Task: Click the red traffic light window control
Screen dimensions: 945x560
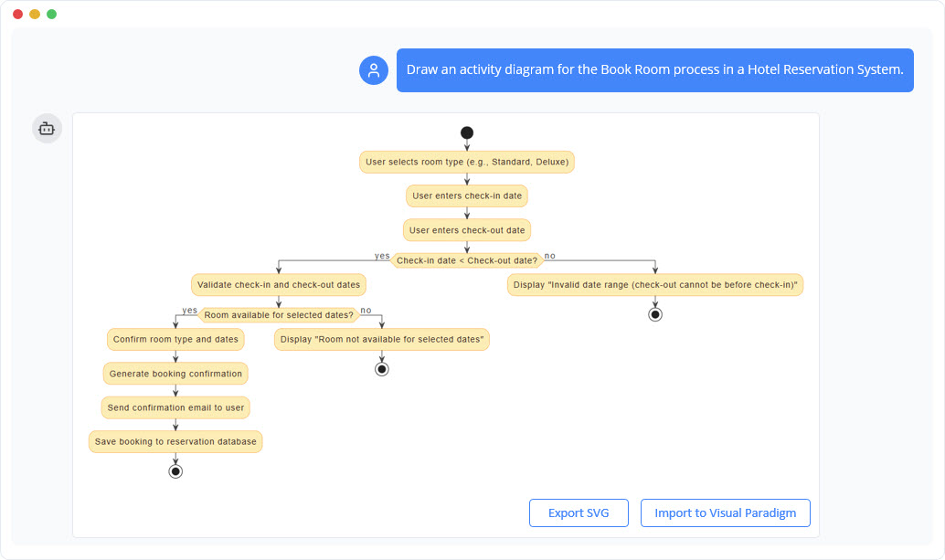Action: [19, 14]
